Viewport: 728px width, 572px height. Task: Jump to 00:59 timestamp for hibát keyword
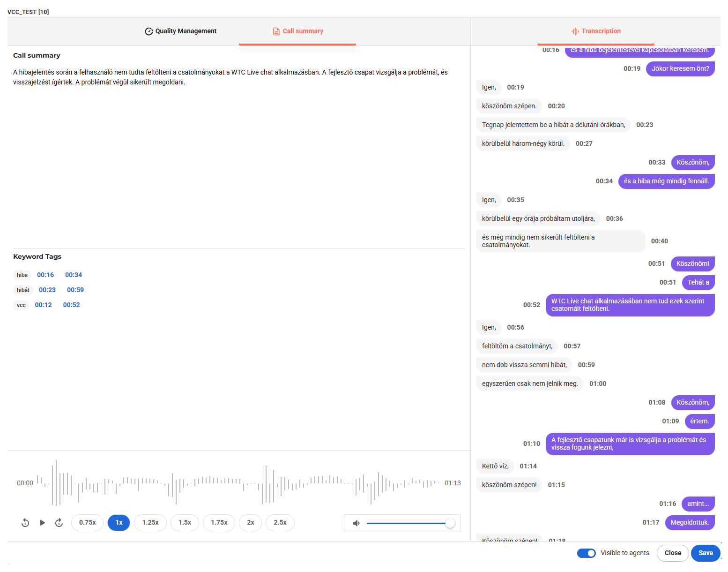75,290
